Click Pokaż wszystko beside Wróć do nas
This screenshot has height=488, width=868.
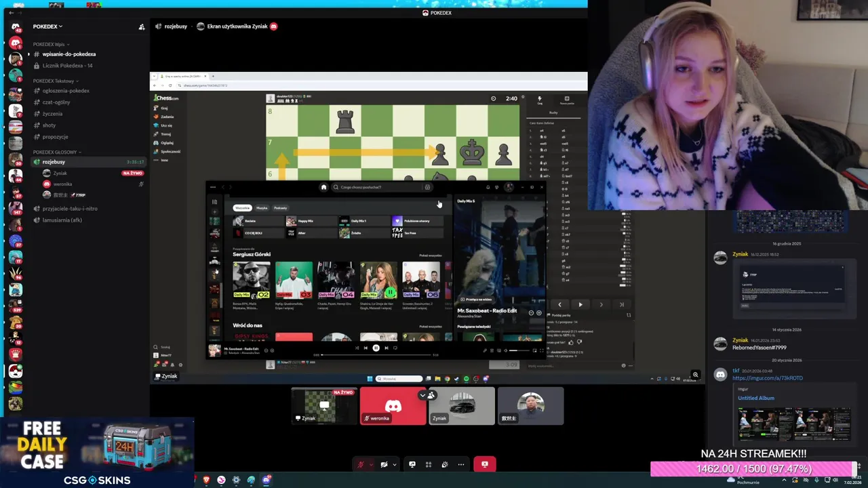point(431,327)
